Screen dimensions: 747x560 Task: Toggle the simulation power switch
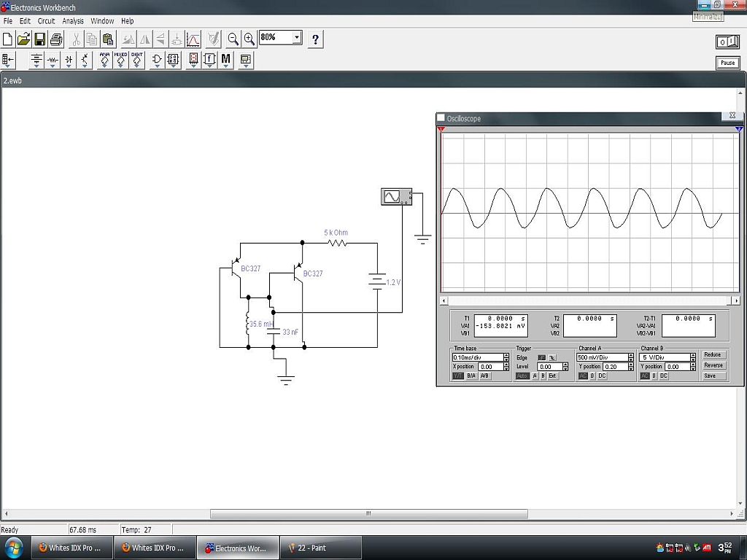pyautogui.click(x=728, y=42)
